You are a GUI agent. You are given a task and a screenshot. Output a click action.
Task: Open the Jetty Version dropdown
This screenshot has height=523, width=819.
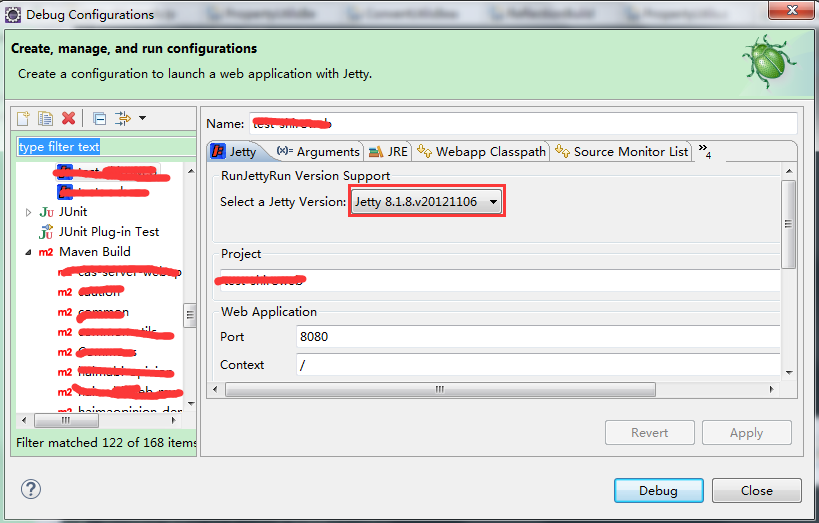(426, 202)
